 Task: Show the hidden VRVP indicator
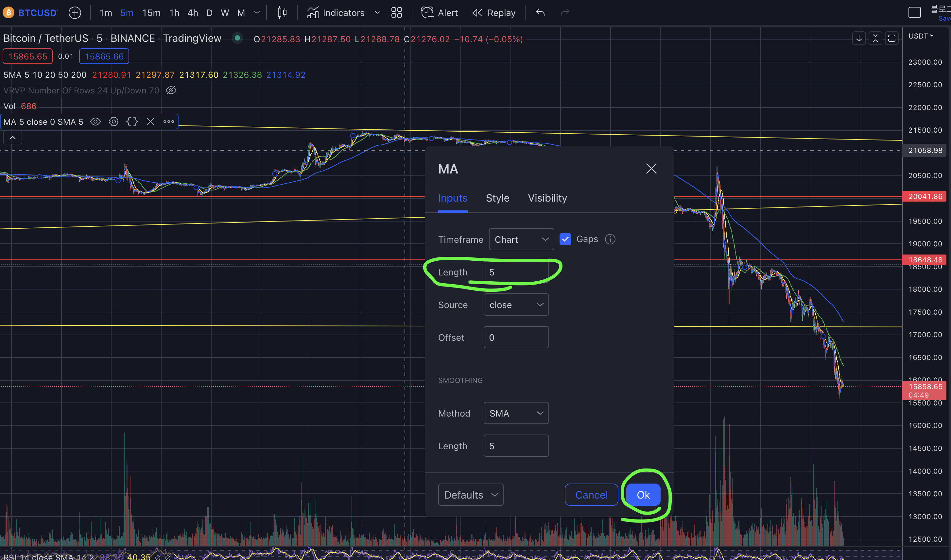pyautogui.click(x=171, y=90)
